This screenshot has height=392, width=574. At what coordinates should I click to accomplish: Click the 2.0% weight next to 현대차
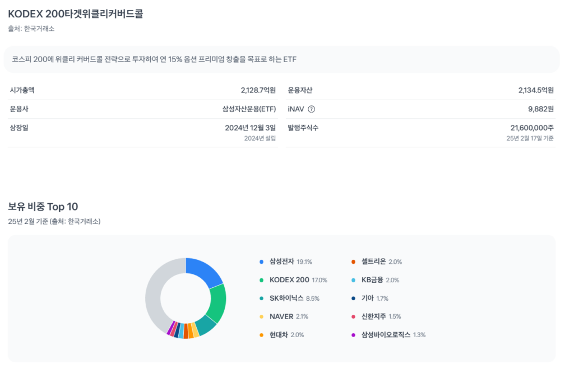point(297,335)
